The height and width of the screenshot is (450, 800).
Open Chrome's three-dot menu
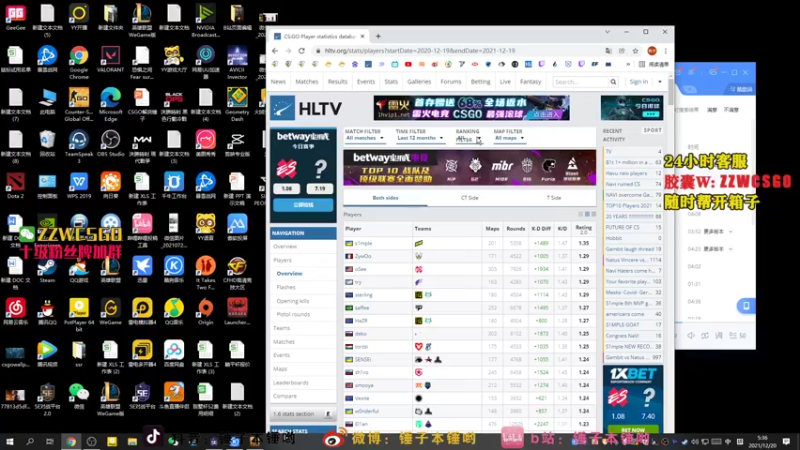pos(665,51)
